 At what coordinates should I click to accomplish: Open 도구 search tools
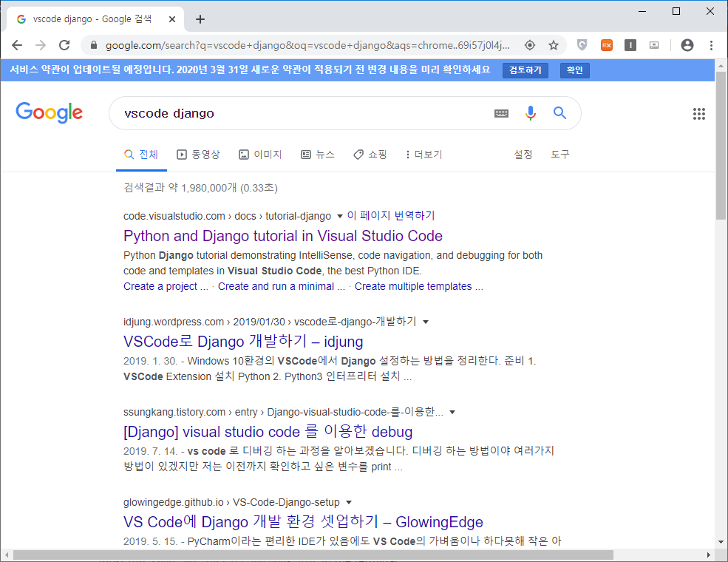(x=560, y=155)
